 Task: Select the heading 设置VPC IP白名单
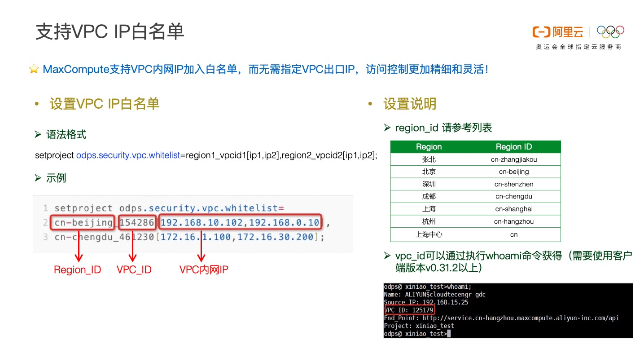click(104, 104)
